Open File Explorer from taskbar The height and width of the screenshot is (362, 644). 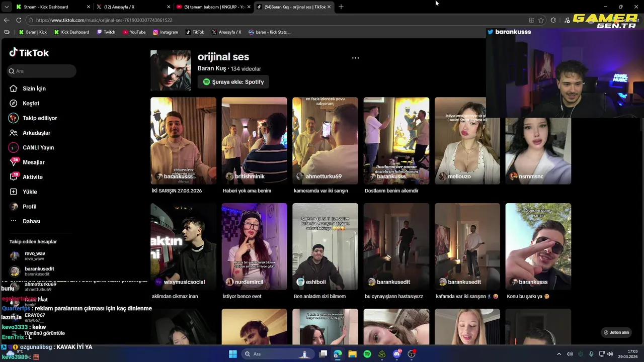[x=352, y=354]
